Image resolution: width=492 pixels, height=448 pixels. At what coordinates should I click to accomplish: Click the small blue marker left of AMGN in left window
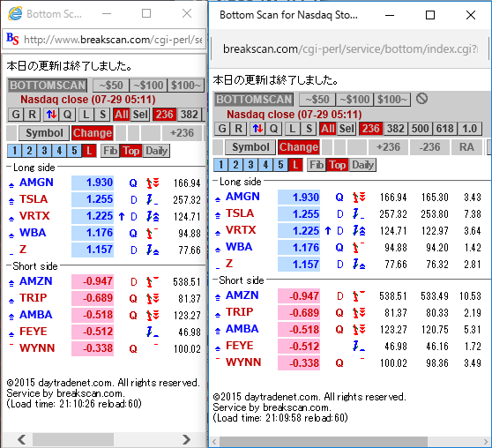(x=11, y=185)
